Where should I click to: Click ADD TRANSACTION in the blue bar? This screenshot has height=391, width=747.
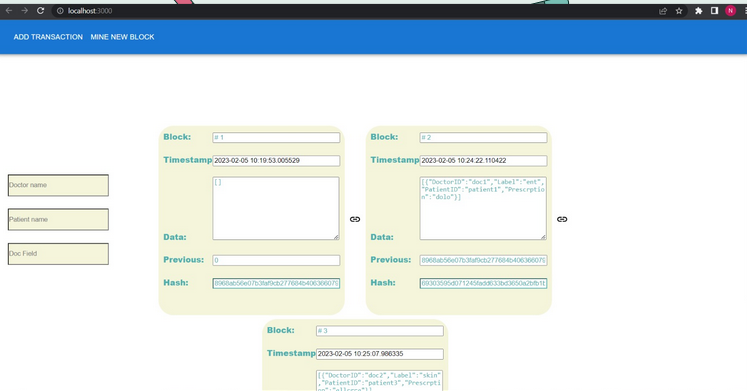pyautogui.click(x=48, y=37)
